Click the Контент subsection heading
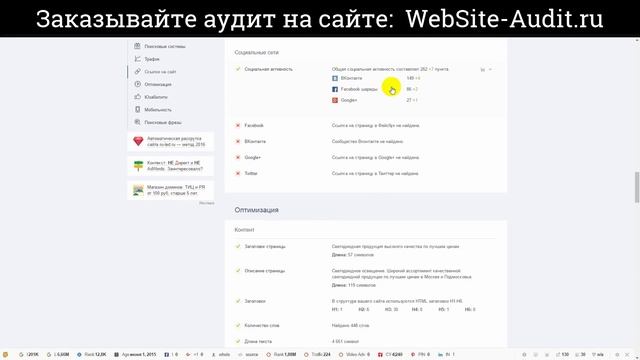640x360 pixels. pyautogui.click(x=244, y=230)
